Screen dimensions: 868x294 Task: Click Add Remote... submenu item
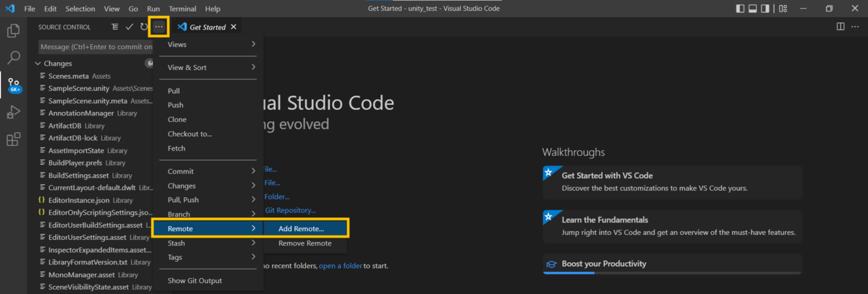pyautogui.click(x=305, y=228)
